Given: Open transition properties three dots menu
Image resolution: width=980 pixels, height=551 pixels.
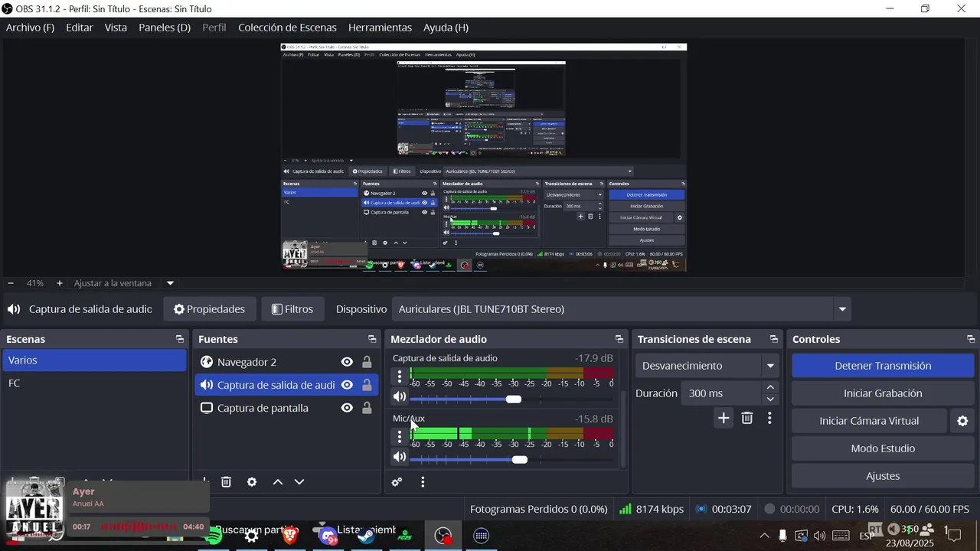Looking at the screenshot, I should (x=769, y=418).
